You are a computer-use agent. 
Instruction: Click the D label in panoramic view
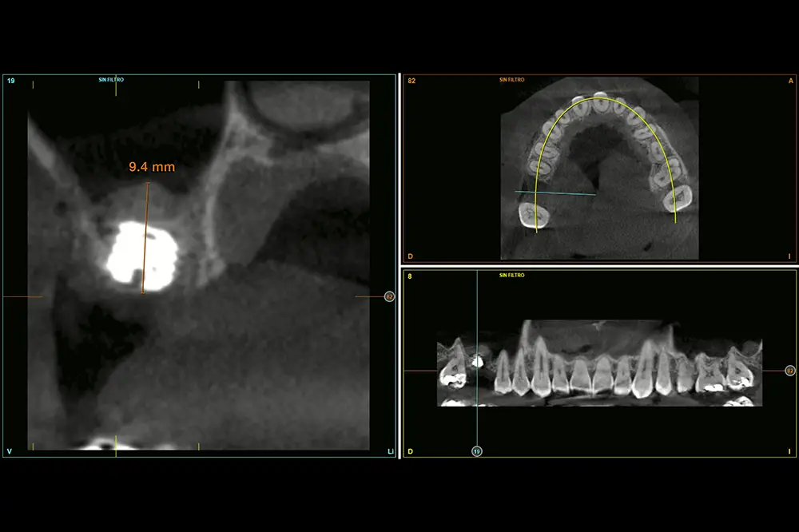[411, 451]
